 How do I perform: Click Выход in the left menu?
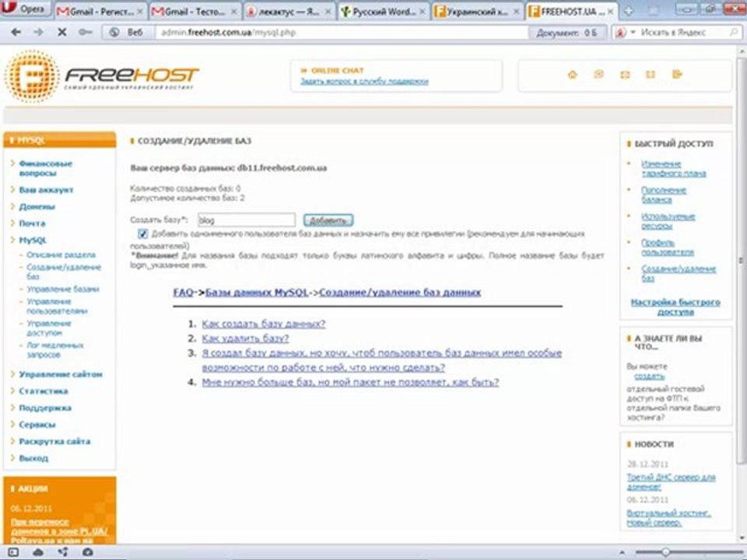33,458
